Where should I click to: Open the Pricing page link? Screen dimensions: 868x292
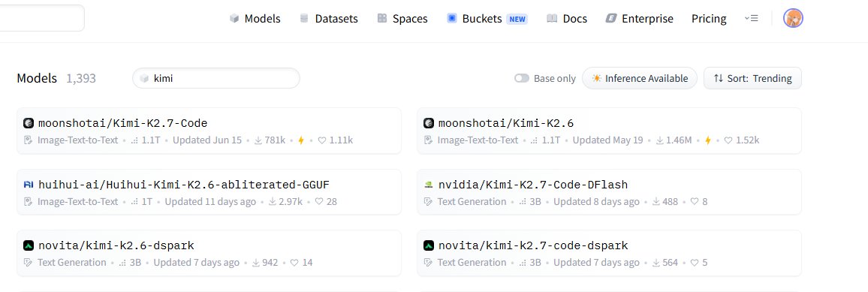[709, 18]
